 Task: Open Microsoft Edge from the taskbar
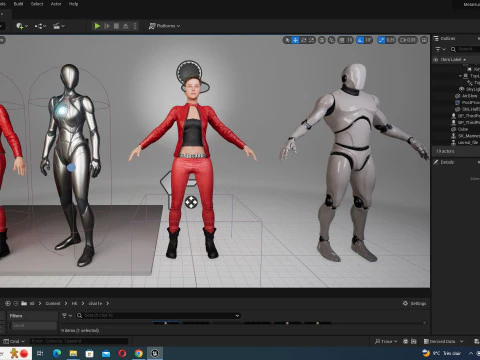pyautogui.click(x=57, y=353)
